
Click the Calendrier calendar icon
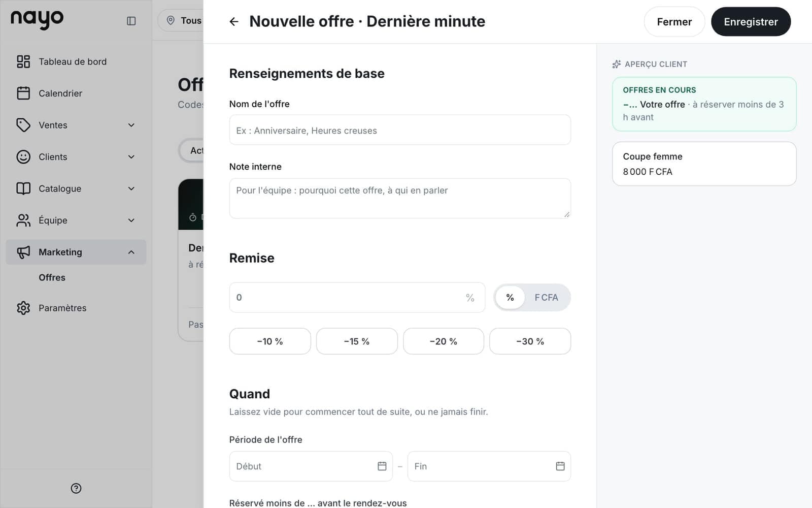23,93
